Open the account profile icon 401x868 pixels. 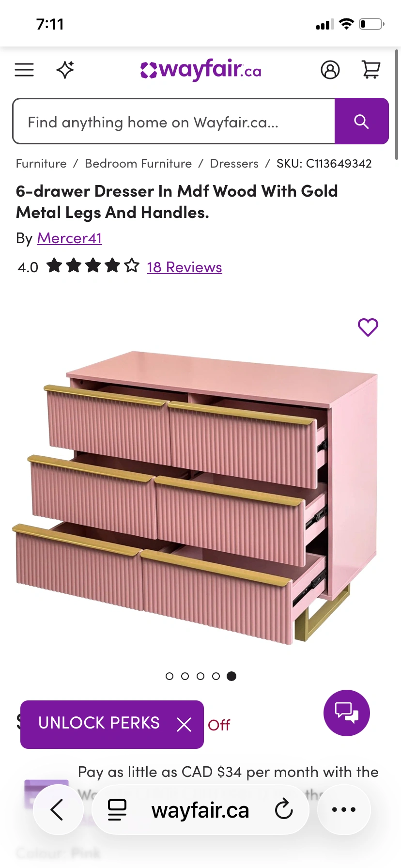[x=330, y=70]
